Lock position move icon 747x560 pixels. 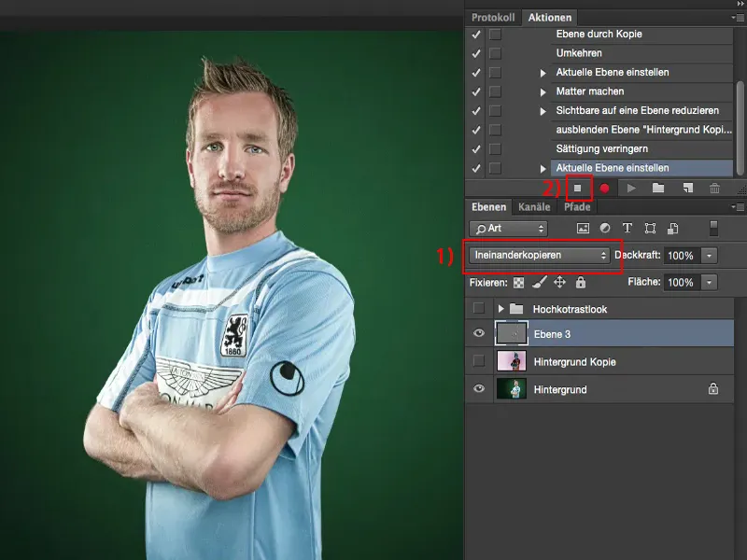point(559,283)
